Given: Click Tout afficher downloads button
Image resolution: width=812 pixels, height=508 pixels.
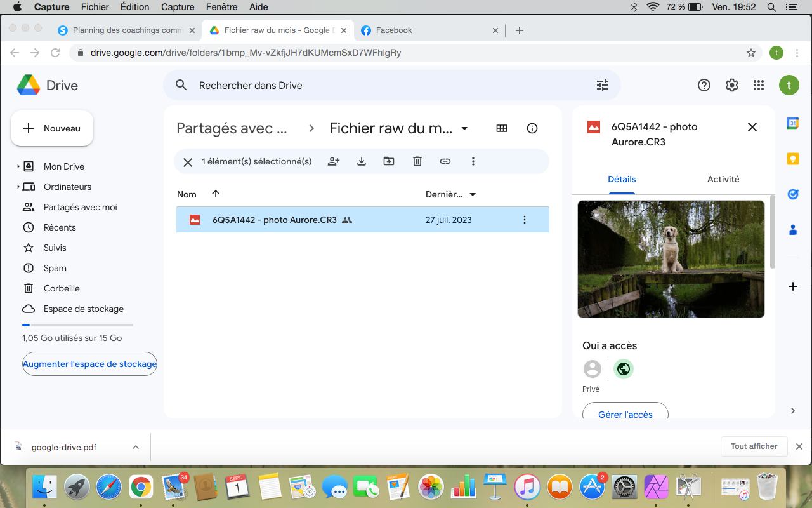Looking at the screenshot, I should [754, 446].
